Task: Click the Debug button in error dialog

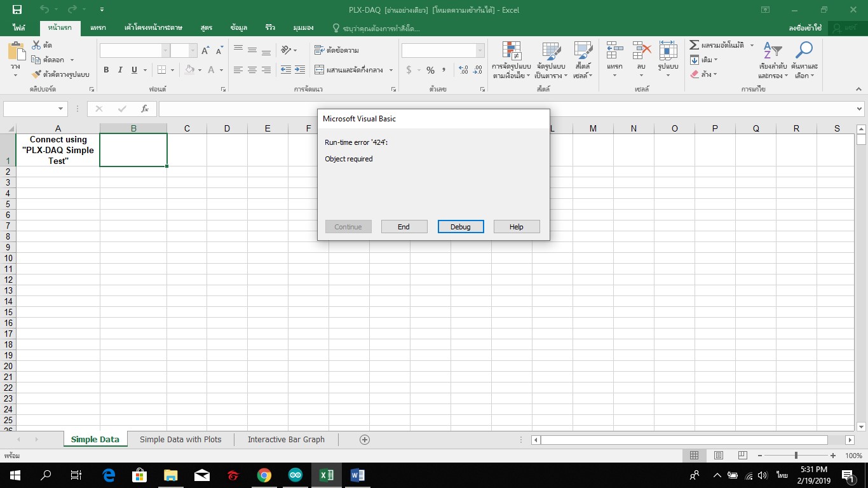Action: [x=461, y=227]
